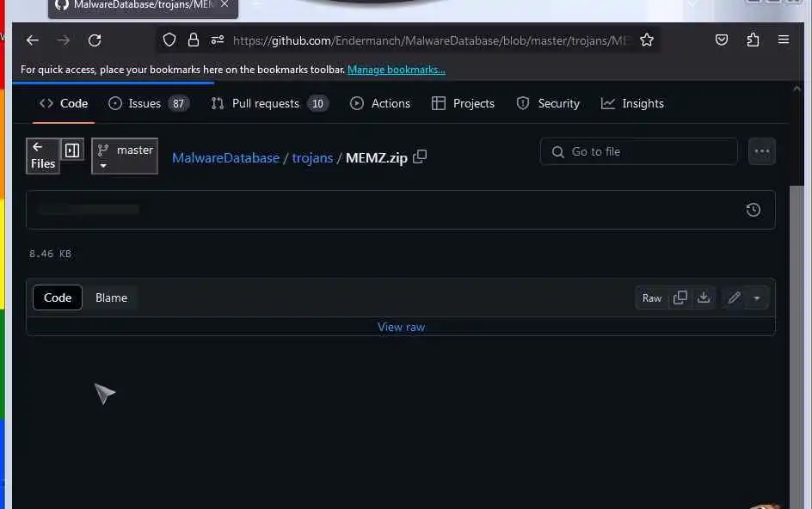This screenshot has height=509, width=812.
Task: Open the Security tab
Action: [x=548, y=103]
